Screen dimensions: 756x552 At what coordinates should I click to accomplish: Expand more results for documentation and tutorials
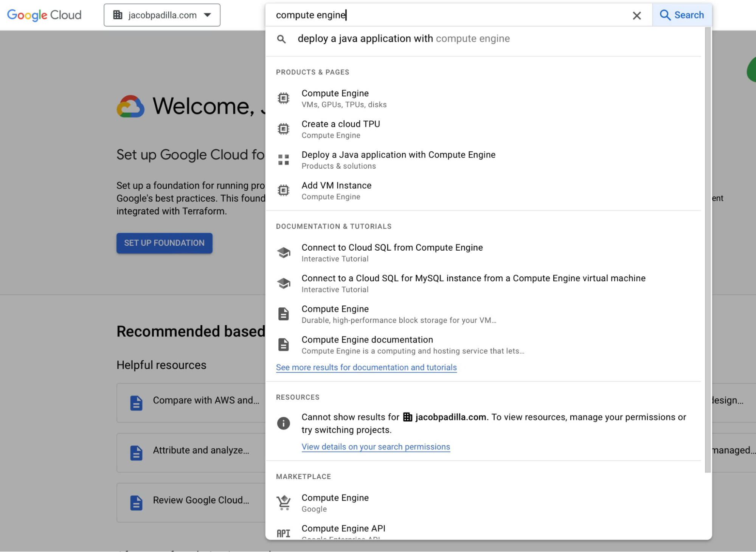coord(366,367)
